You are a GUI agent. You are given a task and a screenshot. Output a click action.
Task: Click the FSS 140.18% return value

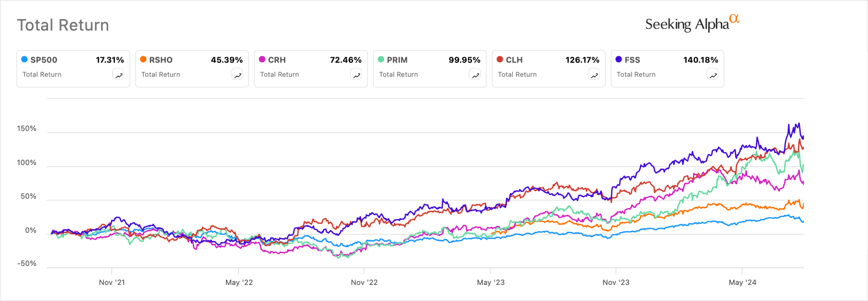pyautogui.click(x=700, y=60)
